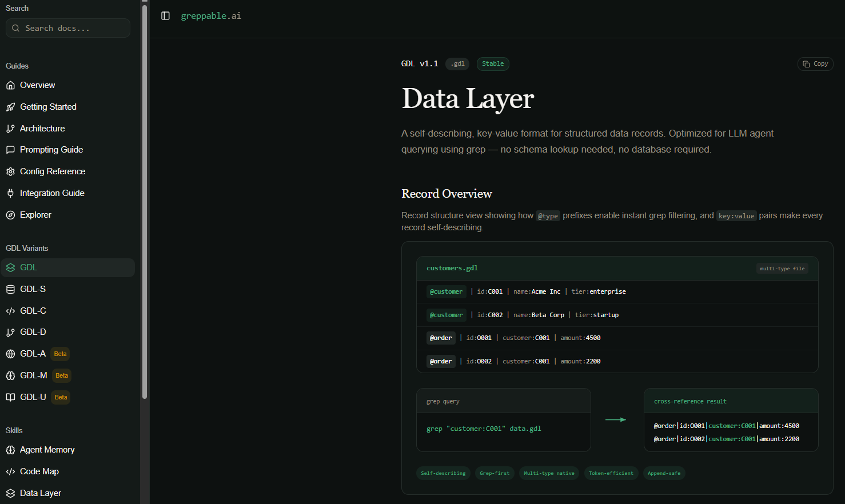
Task: Click the @customer tag in Beta Corp row
Action: (x=447, y=315)
